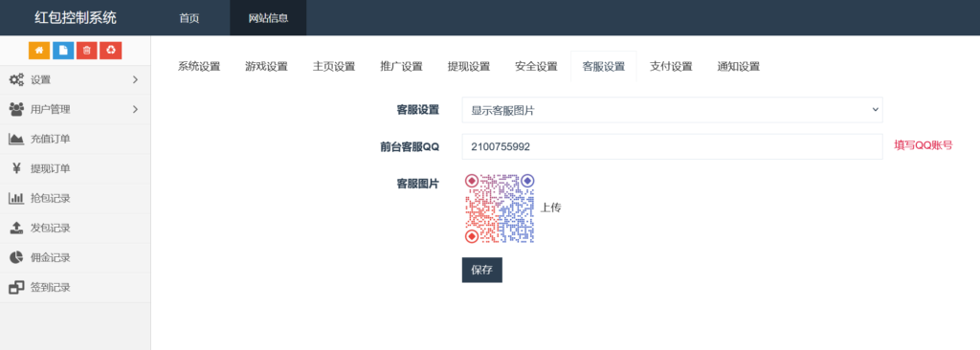The height and width of the screenshot is (350, 980).
Task: Open 签到记录 in the sidebar
Action: pos(75,288)
